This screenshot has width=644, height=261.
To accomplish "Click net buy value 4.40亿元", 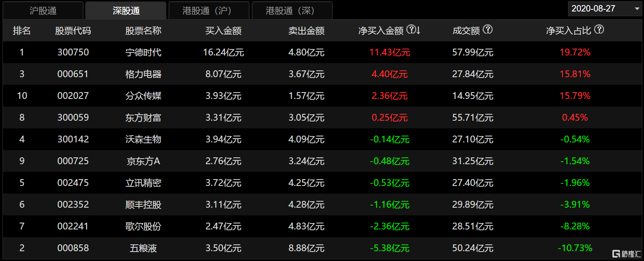I will click(x=390, y=74).
